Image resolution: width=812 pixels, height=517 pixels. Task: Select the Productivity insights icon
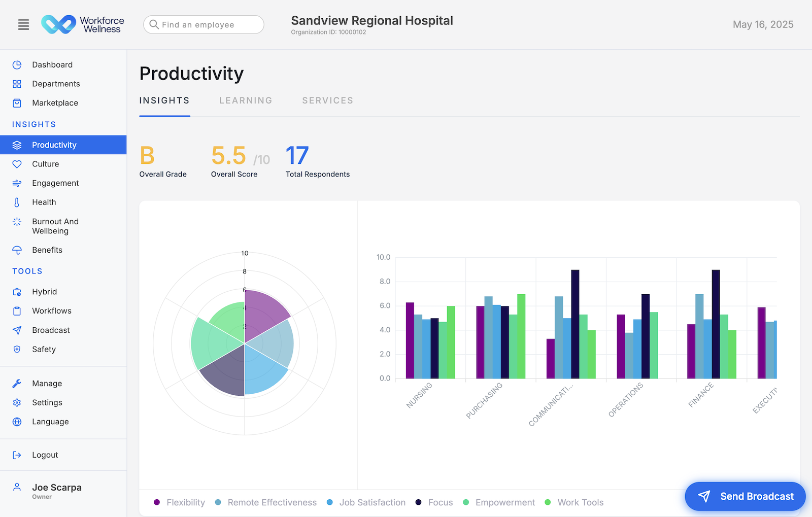pos(17,145)
